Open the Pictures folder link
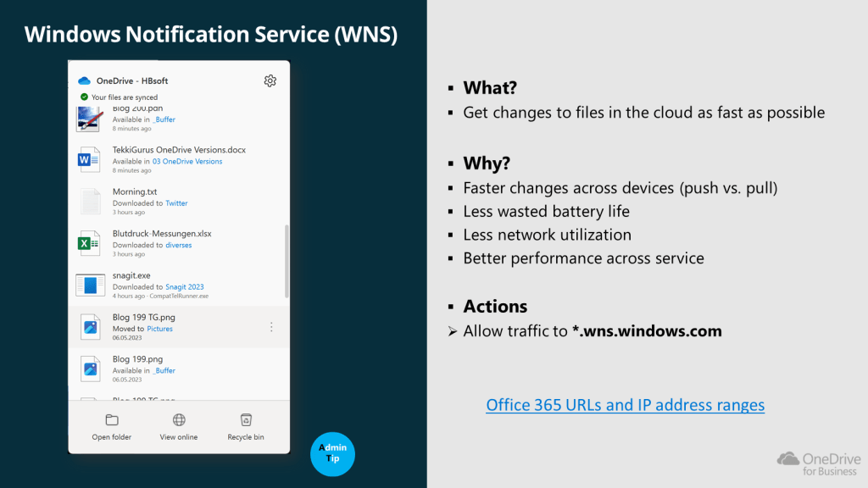 tap(159, 329)
